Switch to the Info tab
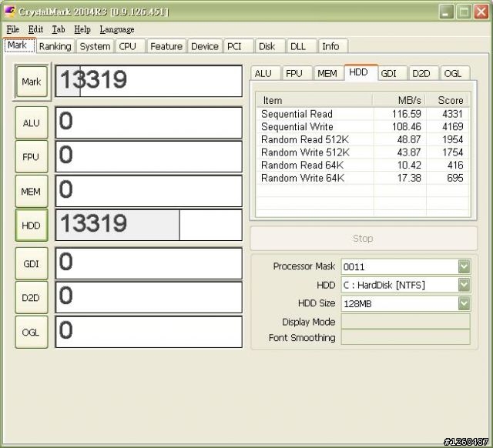This screenshot has height=448, width=493. (333, 46)
